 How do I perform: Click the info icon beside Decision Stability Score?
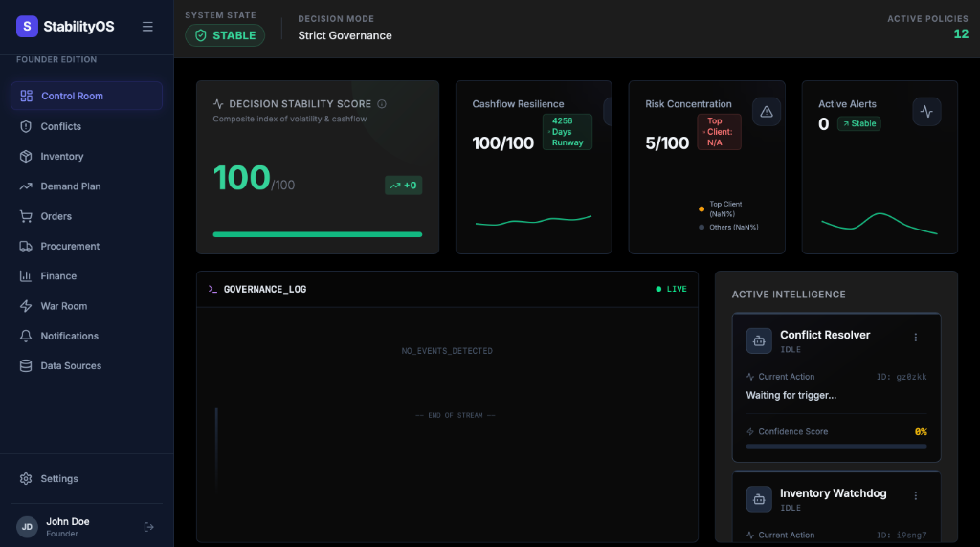tap(382, 104)
